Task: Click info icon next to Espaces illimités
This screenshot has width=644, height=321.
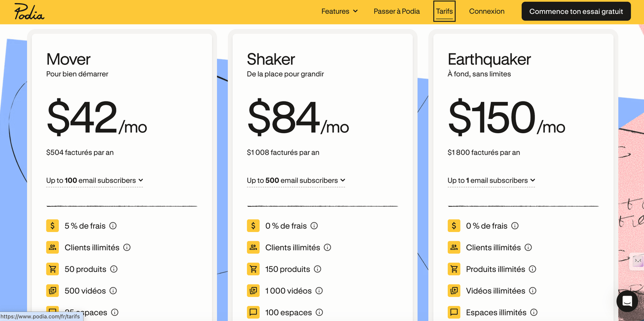Action: [534, 312]
